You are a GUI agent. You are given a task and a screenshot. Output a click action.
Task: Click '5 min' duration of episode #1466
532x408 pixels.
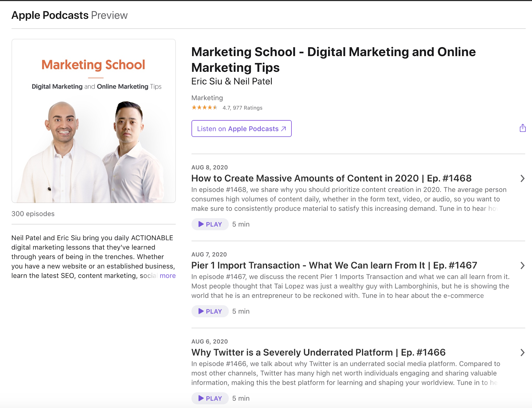coord(241,398)
